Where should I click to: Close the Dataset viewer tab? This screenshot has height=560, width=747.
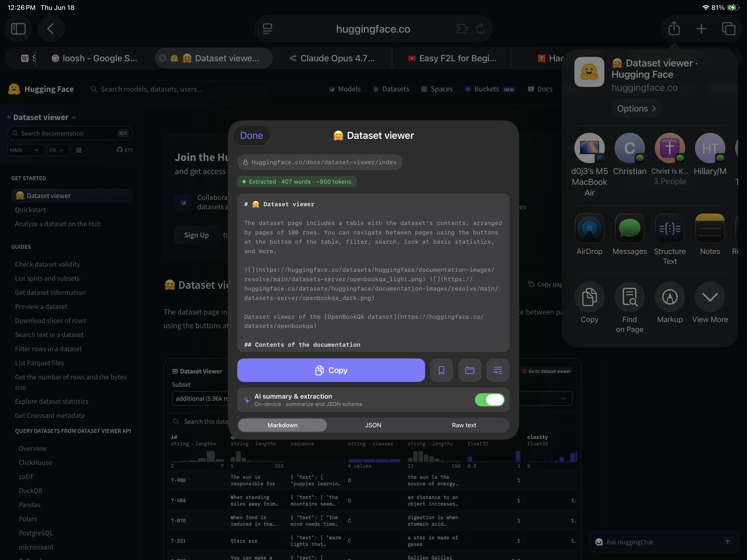click(162, 58)
